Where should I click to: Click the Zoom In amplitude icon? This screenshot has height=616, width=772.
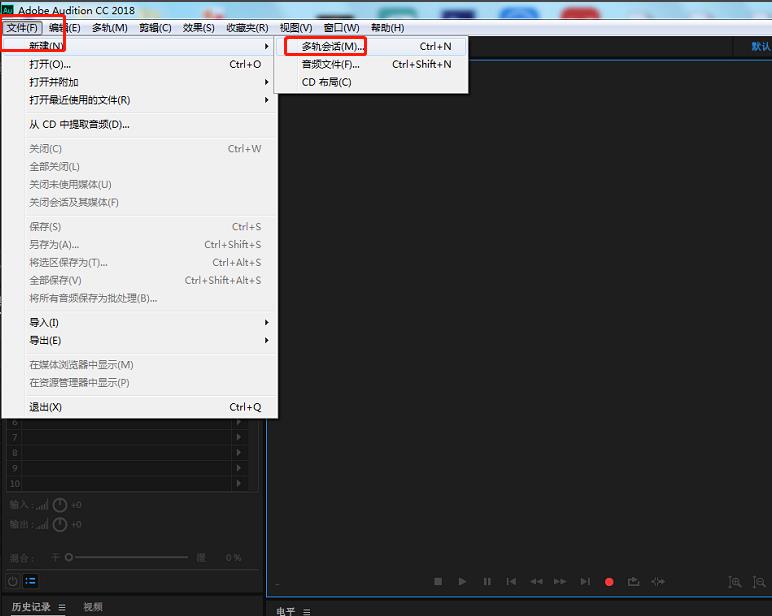(x=735, y=582)
